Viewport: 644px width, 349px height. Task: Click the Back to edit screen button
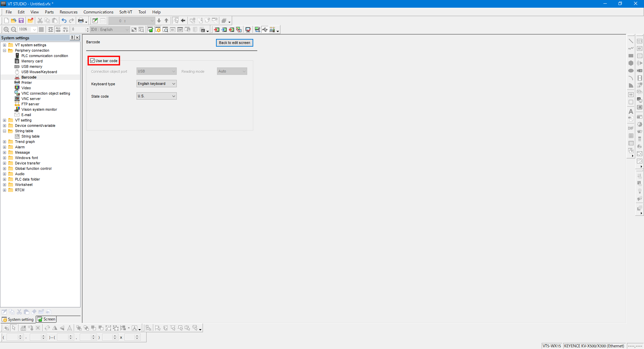click(234, 43)
